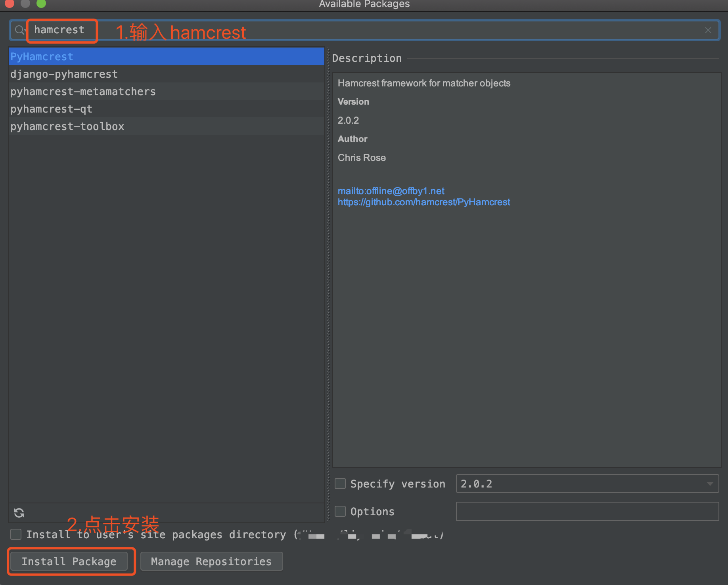Click the description text Hamcrest framework for matcher objects
728x585 pixels.
424,83
